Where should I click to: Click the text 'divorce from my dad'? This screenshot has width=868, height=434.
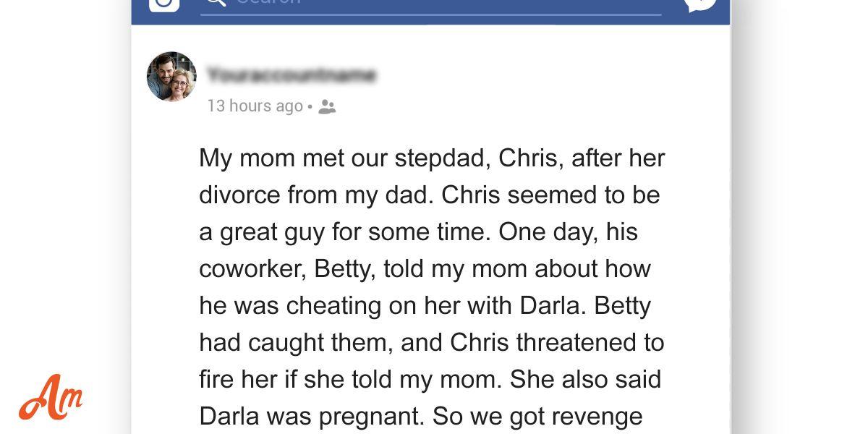[x=316, y=195]
